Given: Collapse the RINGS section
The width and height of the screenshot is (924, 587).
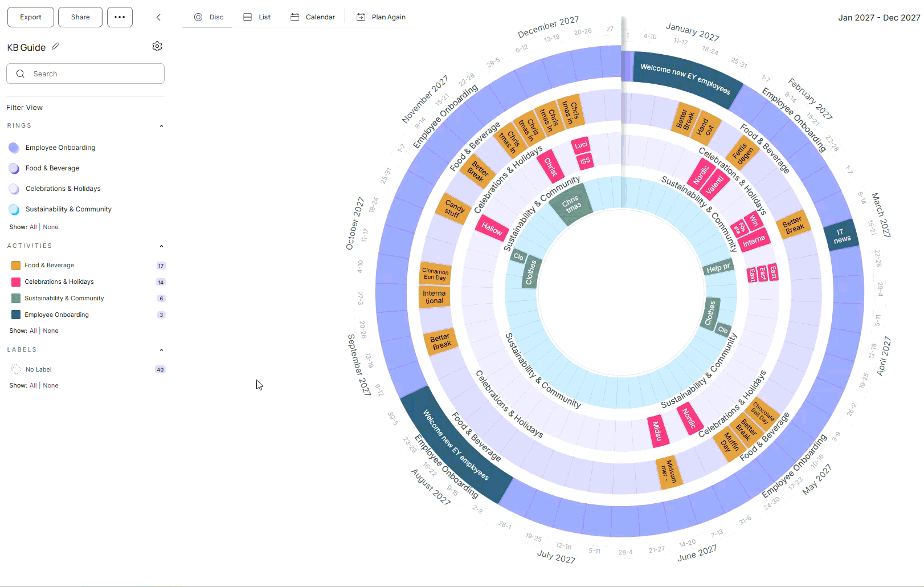Looking at the screenshot, I should coord(161,126).
